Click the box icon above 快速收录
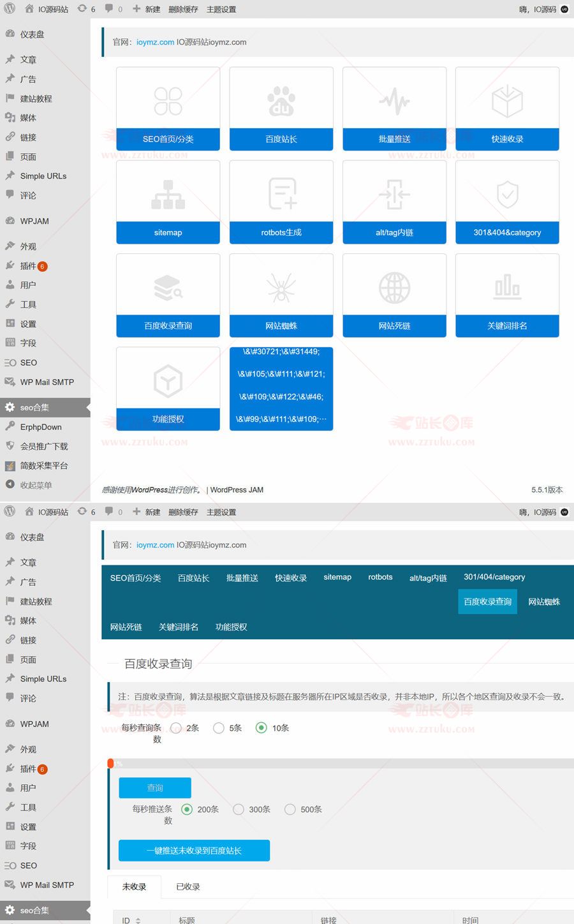Image resolution: width=574 pixels, height=924 pixels. coord(507,101)
